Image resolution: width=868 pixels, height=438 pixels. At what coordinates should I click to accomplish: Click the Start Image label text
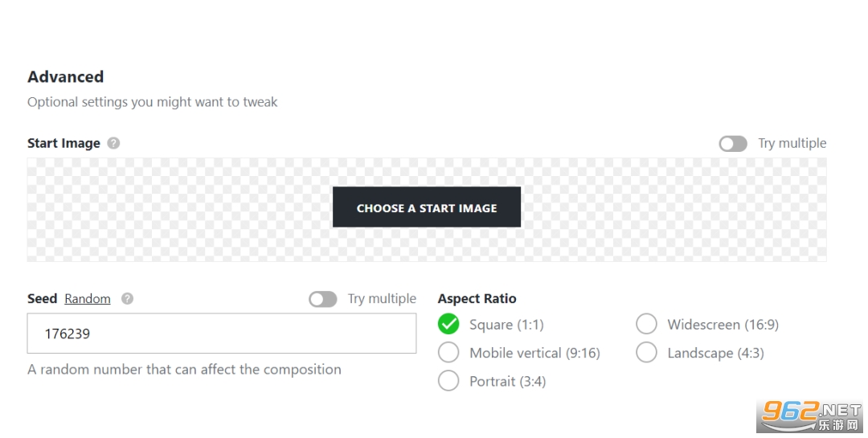[x=63, y=143]
